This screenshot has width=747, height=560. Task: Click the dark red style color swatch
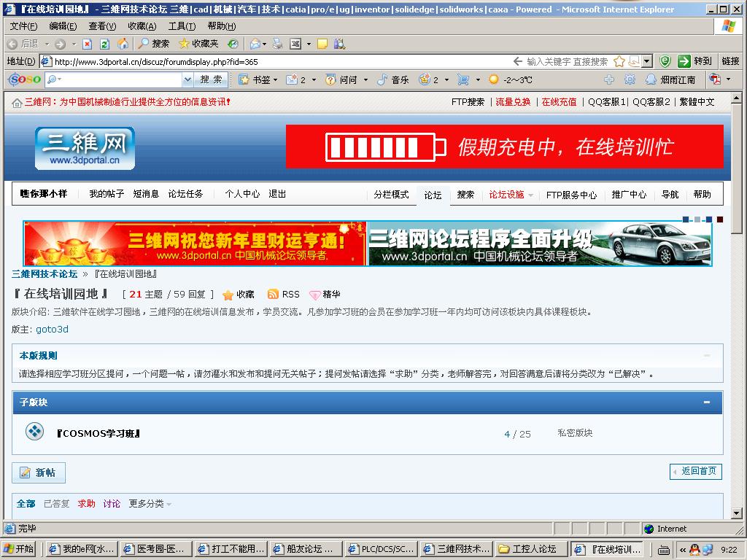720,219
